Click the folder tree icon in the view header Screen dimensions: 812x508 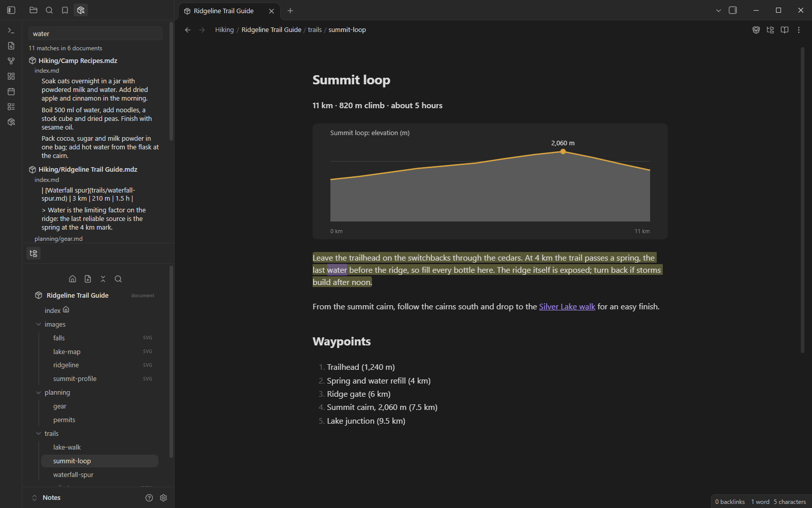(770, 30)
